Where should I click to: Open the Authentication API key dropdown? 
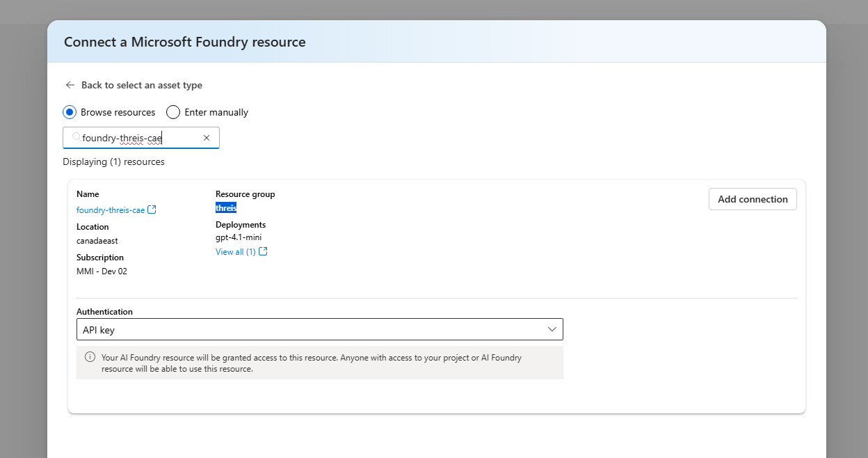click(x=320, y=329)
